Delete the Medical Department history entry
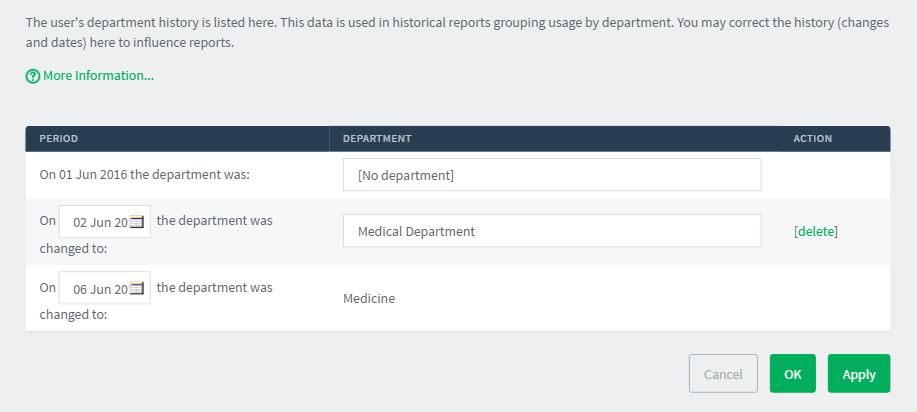This screenshot has height=412, width=917. [x=816, y=231]
